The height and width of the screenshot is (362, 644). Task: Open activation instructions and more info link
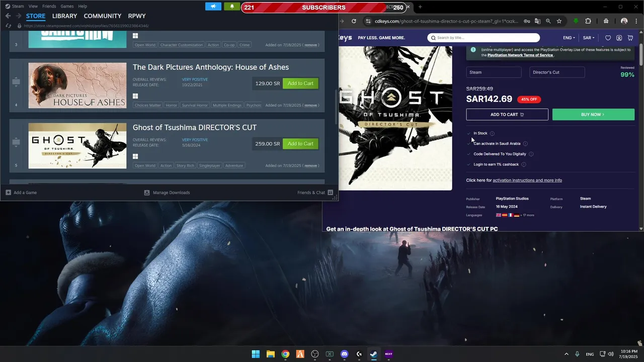(527, 180)
